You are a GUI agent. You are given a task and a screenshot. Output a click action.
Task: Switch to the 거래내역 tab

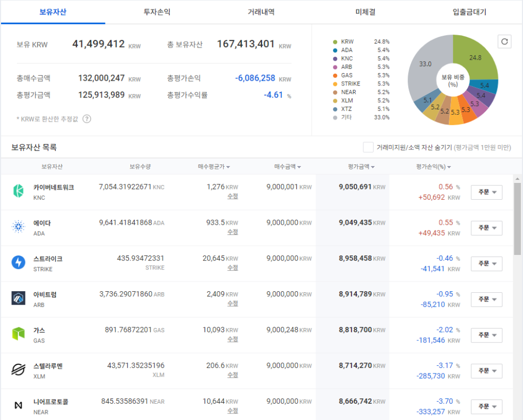tap(261, 12)
